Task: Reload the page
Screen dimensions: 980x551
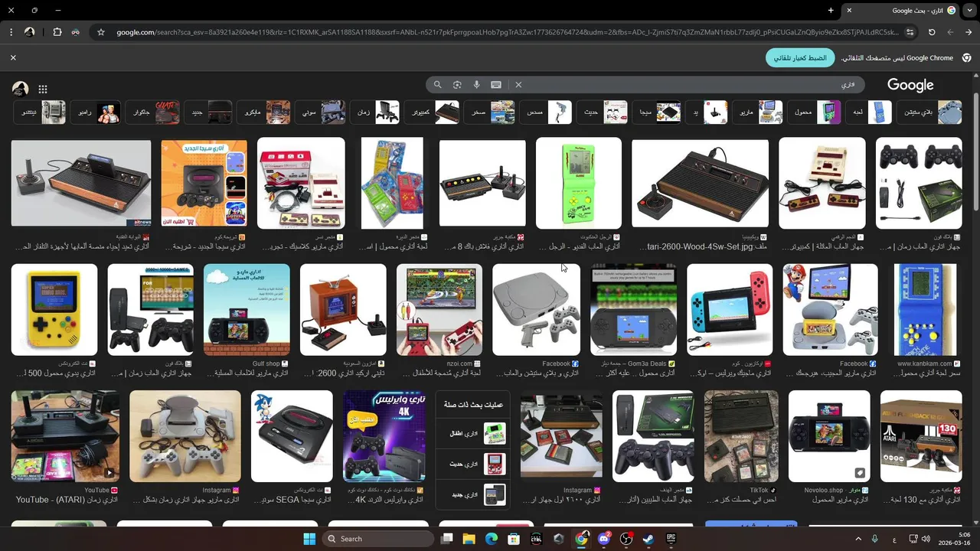Action: click(932, 32)
